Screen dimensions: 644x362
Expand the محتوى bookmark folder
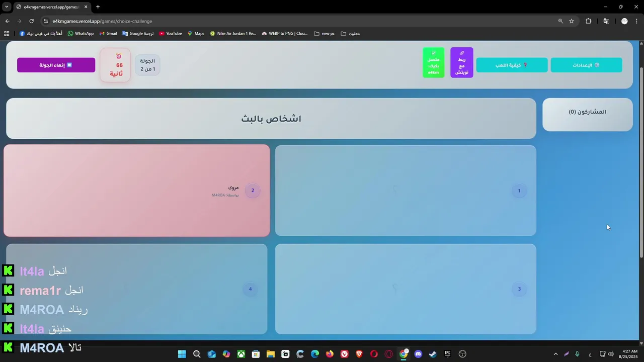(x=350, y=34)
